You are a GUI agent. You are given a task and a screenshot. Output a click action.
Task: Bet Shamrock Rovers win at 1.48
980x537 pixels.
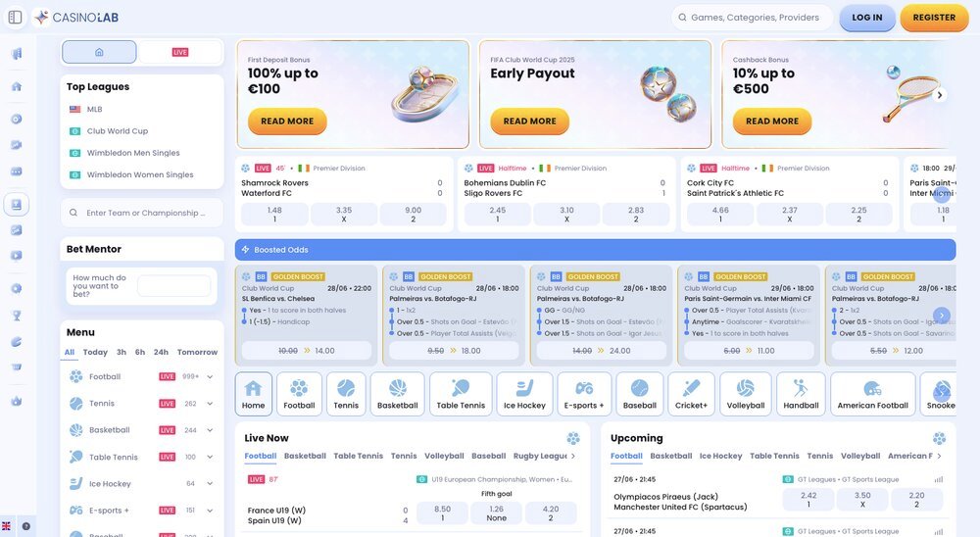[x=274, y=215]
